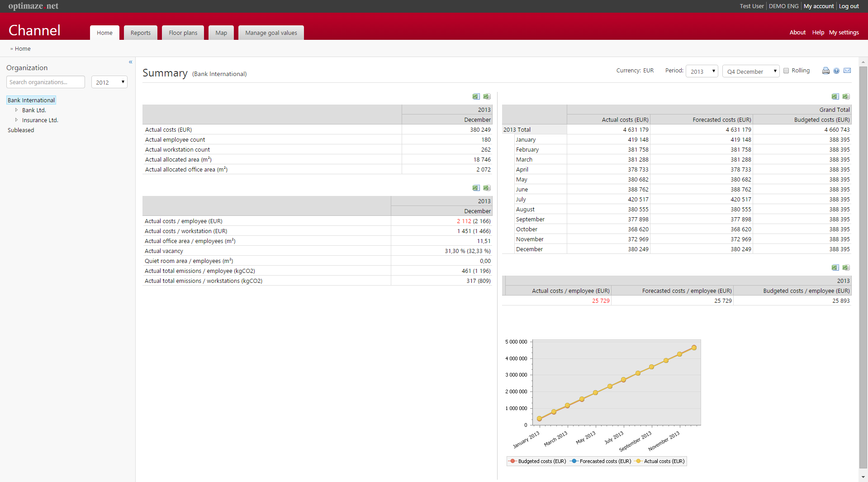The width and height of the screenshot is (868, 482).
Task: Open My settings link
Action: point(844,32)
